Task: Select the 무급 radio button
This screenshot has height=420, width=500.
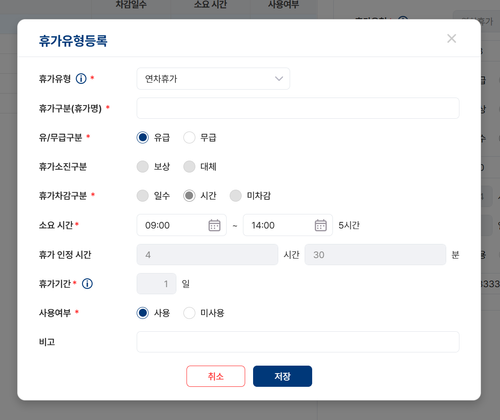Action: pos(189,137)
